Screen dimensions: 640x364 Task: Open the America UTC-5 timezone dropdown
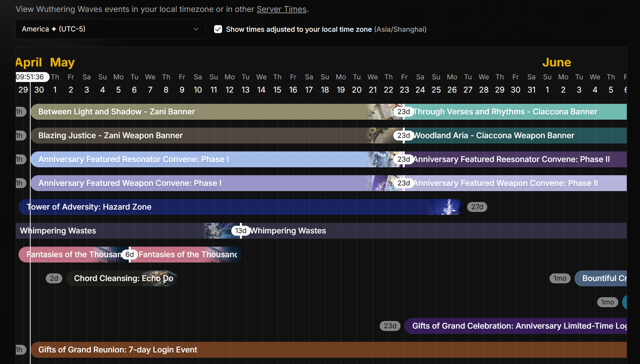[106, 29]
